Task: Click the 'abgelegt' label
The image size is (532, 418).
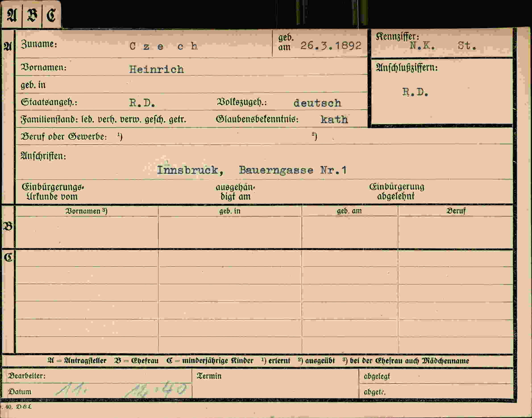Action: coord(377,376)
